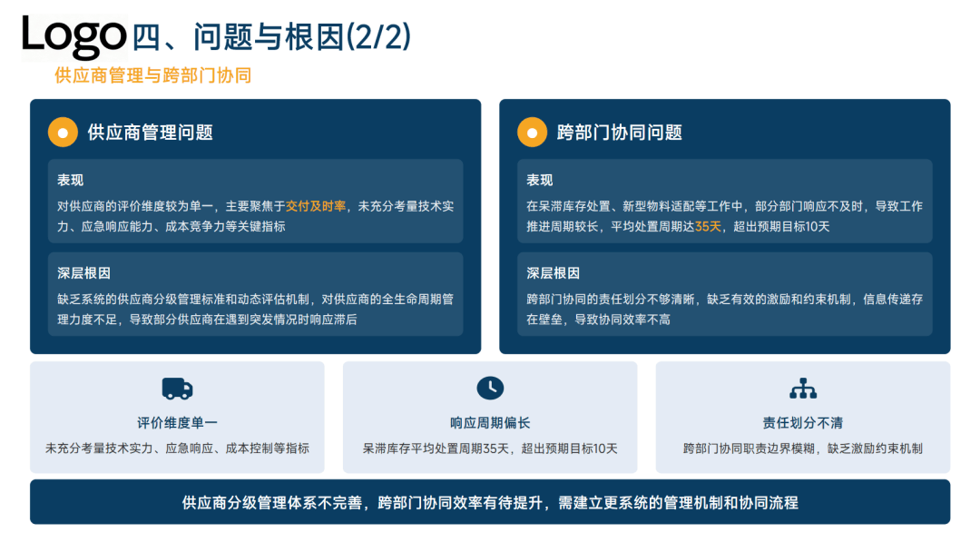Select the orange circle beside 跨部门协同问题
Image resolution: width=980 pixels, height=552 pixels.
532,133
